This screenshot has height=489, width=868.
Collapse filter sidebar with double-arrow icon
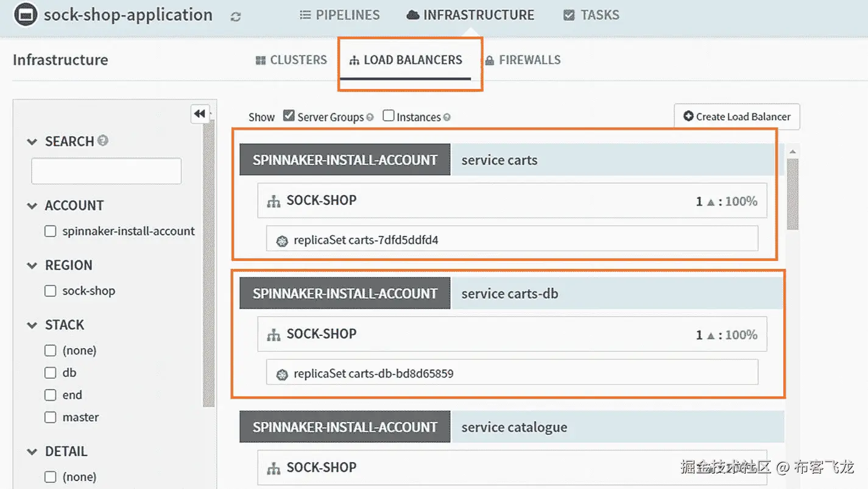click(200, 113)
